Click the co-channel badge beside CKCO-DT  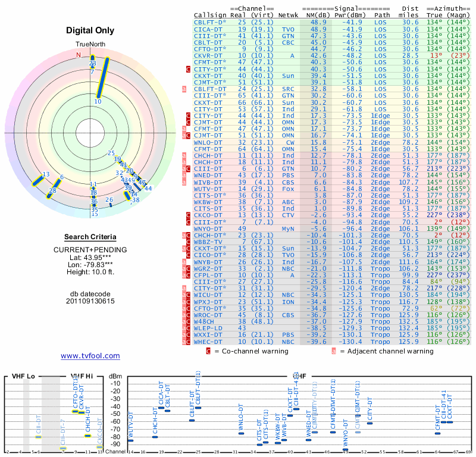(188, 215)
